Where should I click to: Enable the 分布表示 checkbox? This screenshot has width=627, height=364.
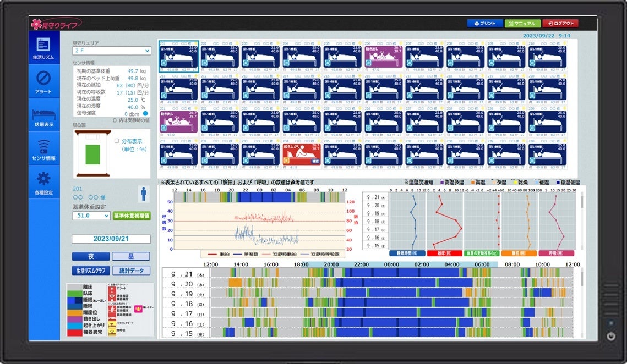[x=117, y=141]
